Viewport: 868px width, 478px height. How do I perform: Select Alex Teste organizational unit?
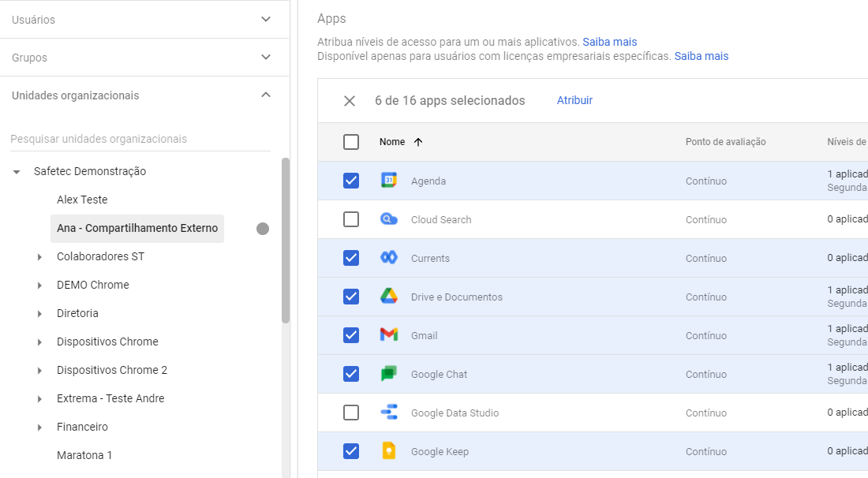click(x=82, y=200)
